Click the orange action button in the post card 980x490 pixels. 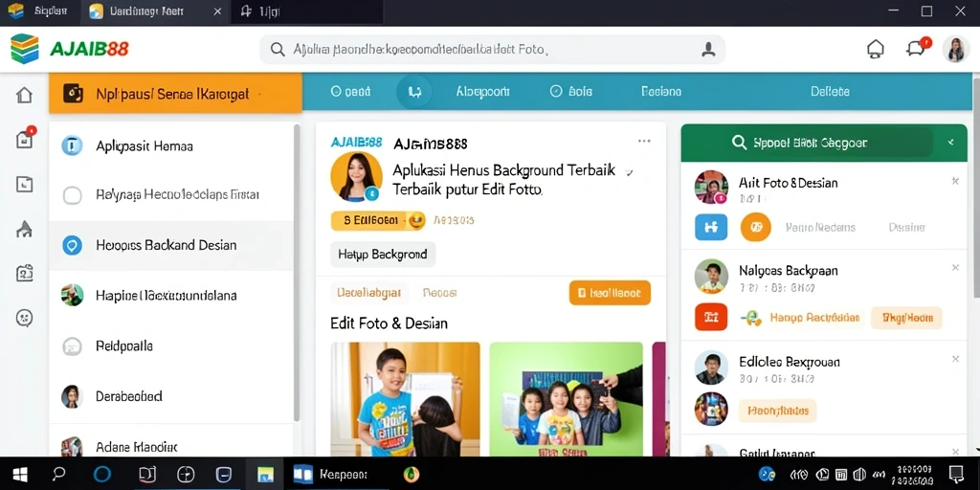[610, 293]
